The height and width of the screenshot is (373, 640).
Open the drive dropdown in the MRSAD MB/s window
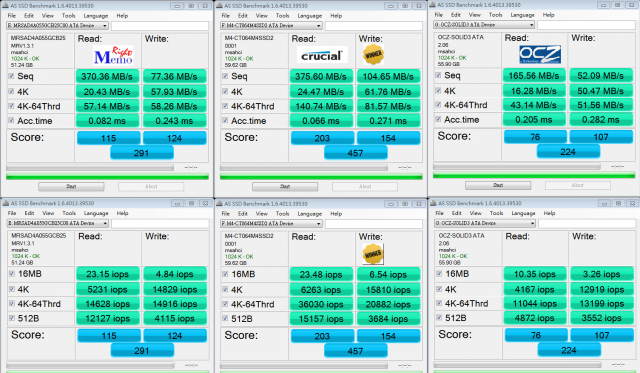point(57,26)
